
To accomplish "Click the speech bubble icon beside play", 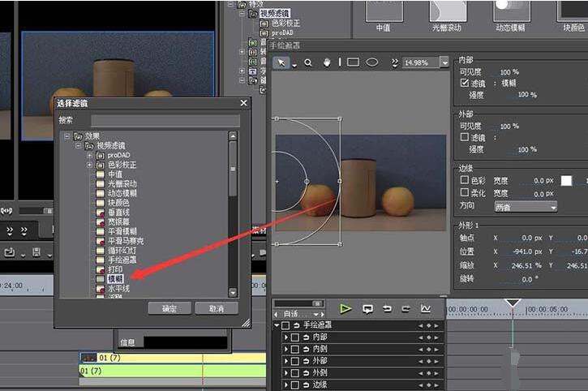I will pyautogui.click(x=367, y=308).
